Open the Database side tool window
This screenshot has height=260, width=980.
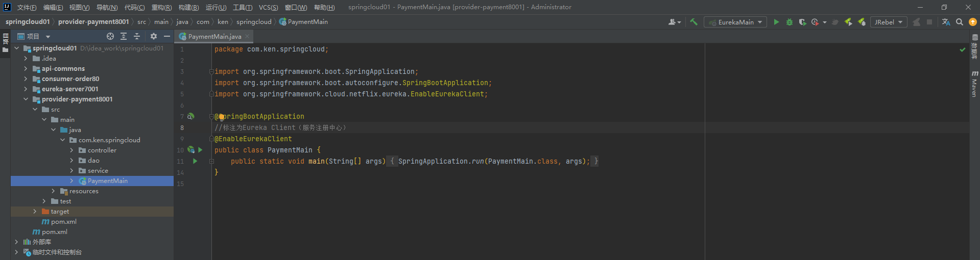[x=974, y=47]
